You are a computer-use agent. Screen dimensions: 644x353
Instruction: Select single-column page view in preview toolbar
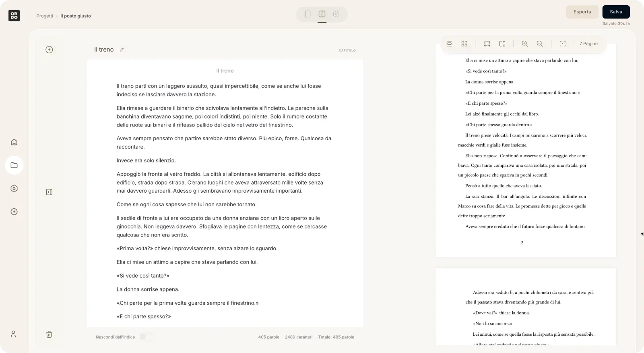[450, 44]
